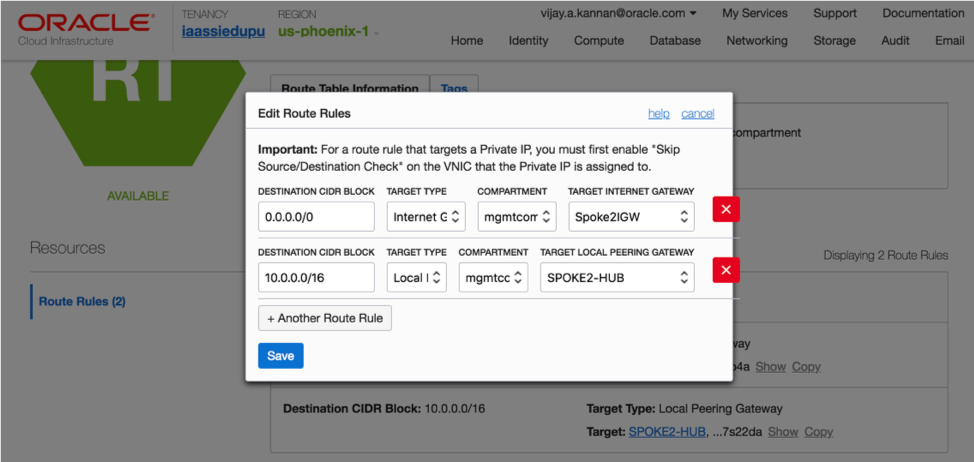Open Target Type dropdown showing Internet Gateway
The image size is (974, 462).
[426, 216]
